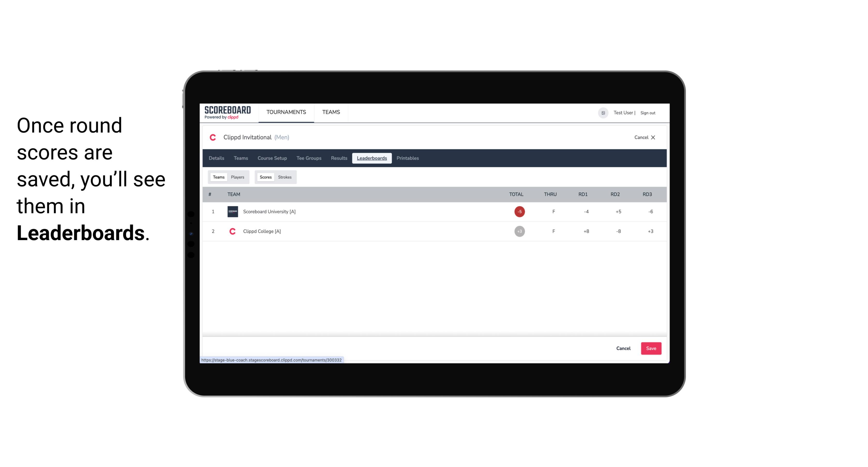Select the Teams tab
Screen dimensions: 868x467
218,177
